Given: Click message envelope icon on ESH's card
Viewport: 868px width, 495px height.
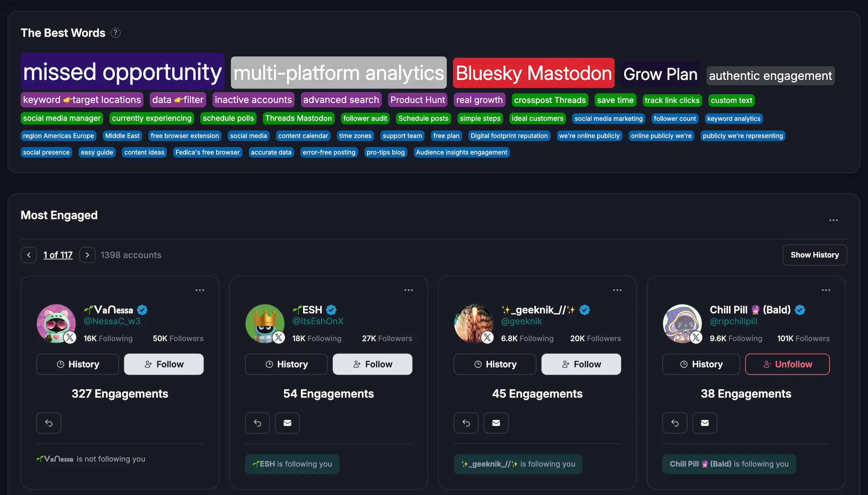Looking at the screenshot, I should pyautogui.click(x=287, y=423).
